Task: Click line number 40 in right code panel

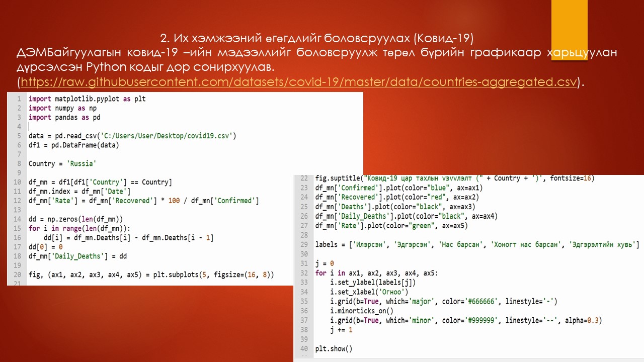Action: [x=304, y=348]
